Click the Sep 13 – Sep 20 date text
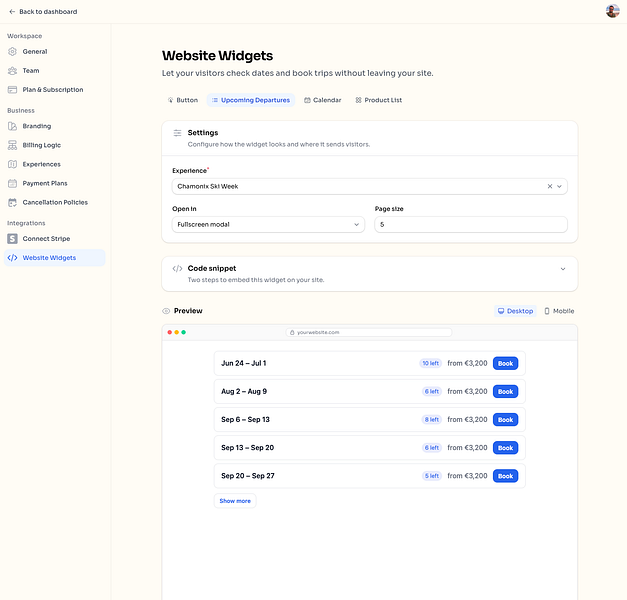The height and width of the screenshot is (600, 627). (x=248, y=448)
